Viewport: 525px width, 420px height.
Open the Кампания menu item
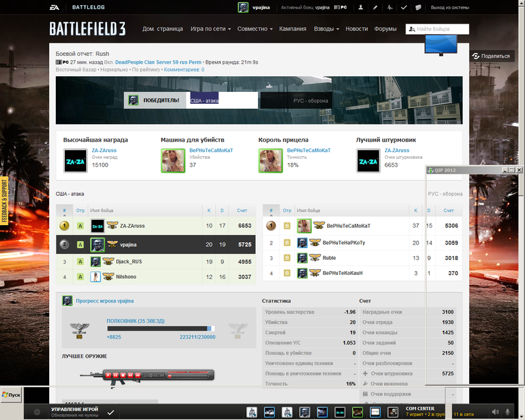click(293, 29)
